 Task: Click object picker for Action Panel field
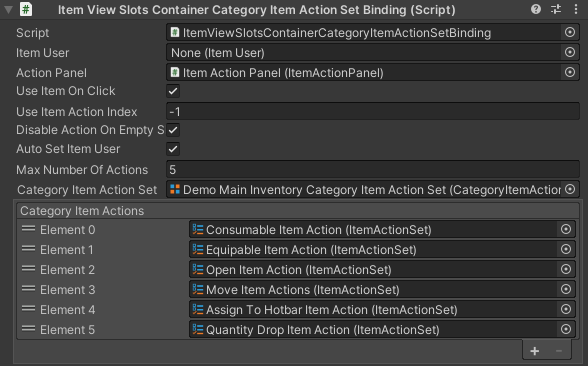coord(570,72)
